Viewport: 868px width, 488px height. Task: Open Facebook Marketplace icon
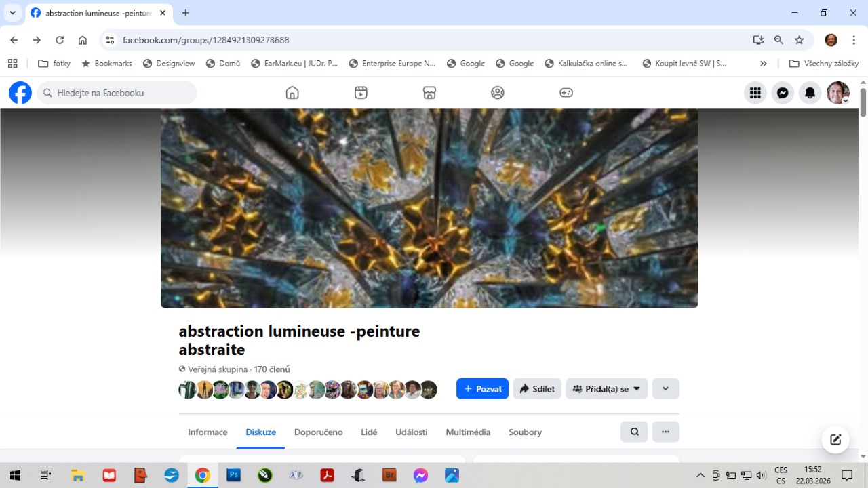click(x=429, y=93)
